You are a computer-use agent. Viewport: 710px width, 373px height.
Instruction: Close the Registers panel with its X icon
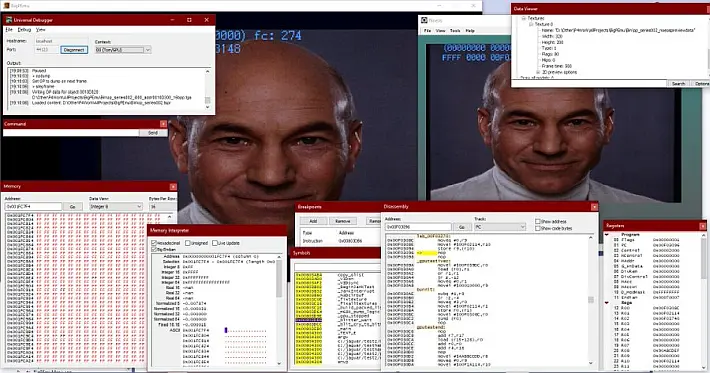[702, 225]
